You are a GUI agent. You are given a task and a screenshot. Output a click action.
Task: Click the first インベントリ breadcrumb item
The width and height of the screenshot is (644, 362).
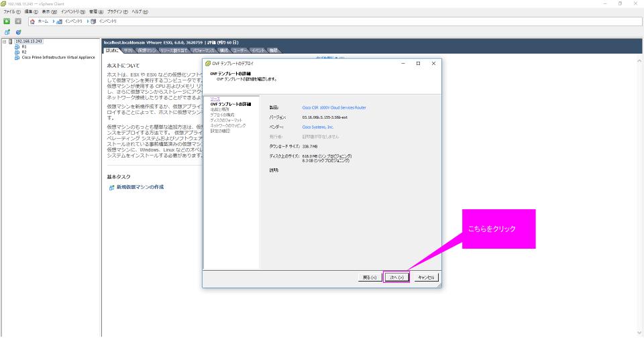[69, 21]
